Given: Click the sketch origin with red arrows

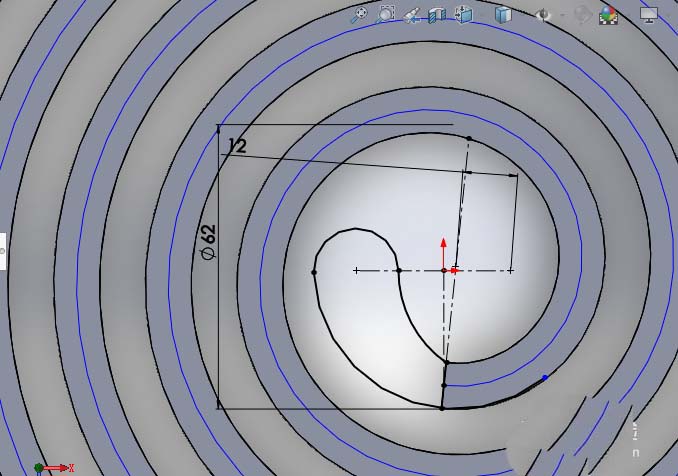Looking at the screenshot, I should tap(444, 270).
